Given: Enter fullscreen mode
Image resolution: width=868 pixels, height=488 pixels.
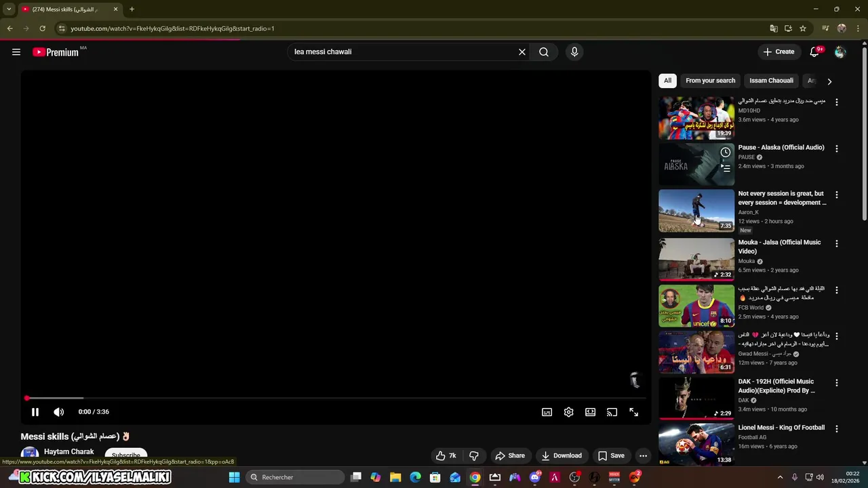Looking at the screenshot, I should click(634, 412).
